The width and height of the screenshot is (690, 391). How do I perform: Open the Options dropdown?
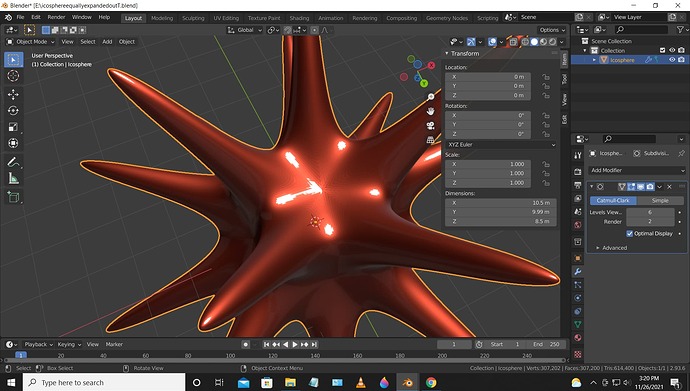coord(552,30)
